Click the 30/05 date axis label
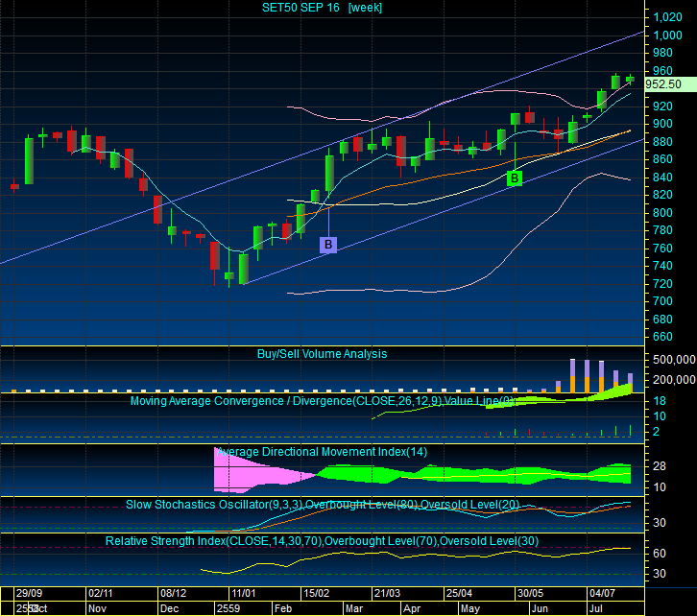Screen dimensions: 697x616 coord(530,593)
